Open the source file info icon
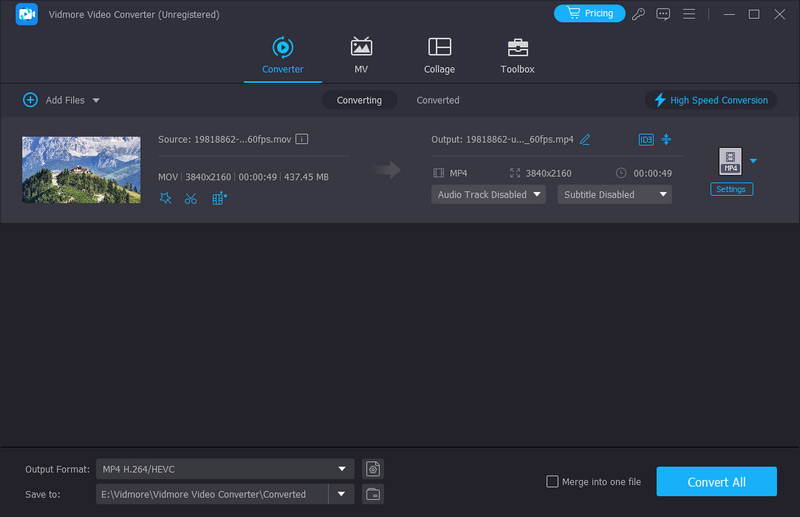This screenshot has width=800, height=517. [301, 139]
